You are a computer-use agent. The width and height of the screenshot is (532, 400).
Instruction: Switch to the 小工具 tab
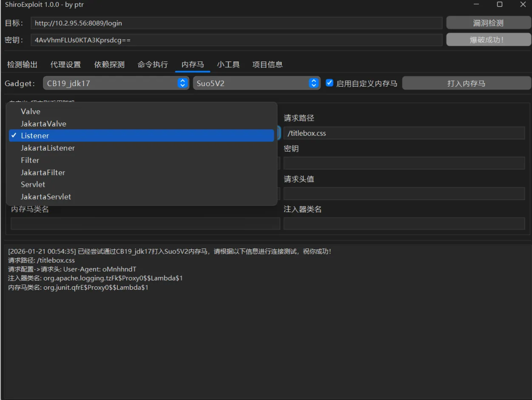(229, 64)
